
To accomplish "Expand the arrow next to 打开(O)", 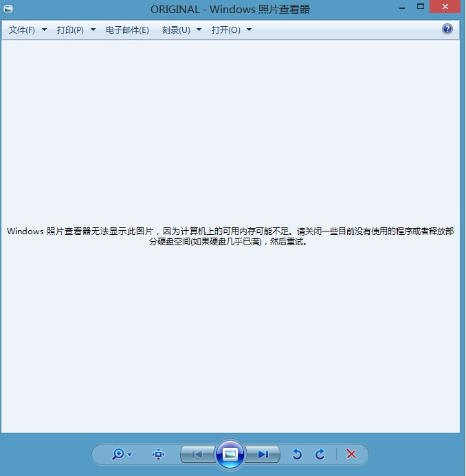I will click(x=249, y=30).
